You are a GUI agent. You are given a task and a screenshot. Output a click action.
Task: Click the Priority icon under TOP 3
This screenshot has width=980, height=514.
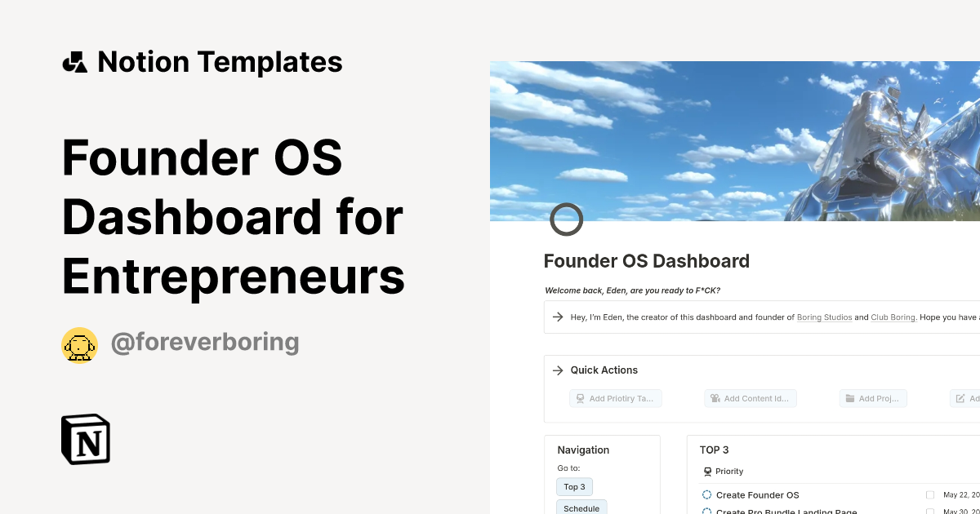706,471
